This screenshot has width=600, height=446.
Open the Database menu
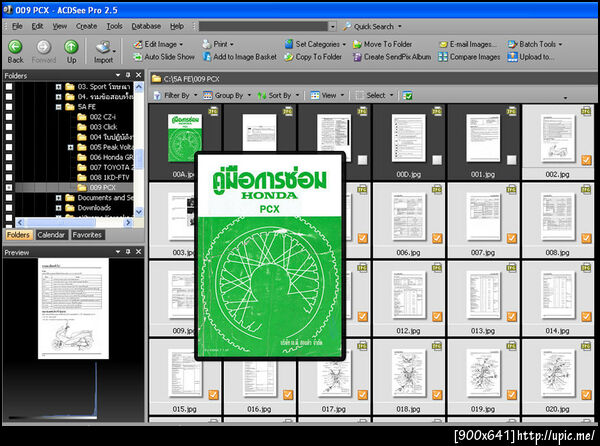(146, 25)
